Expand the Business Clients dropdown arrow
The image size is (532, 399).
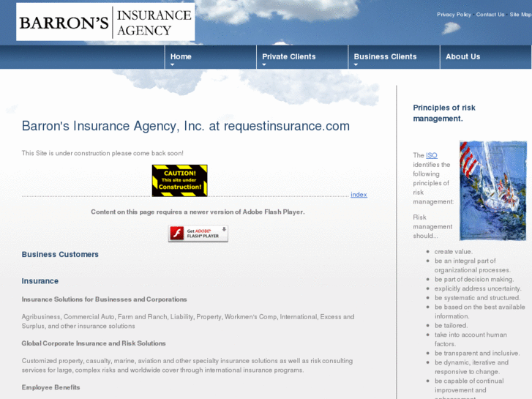tap(356, 64)
